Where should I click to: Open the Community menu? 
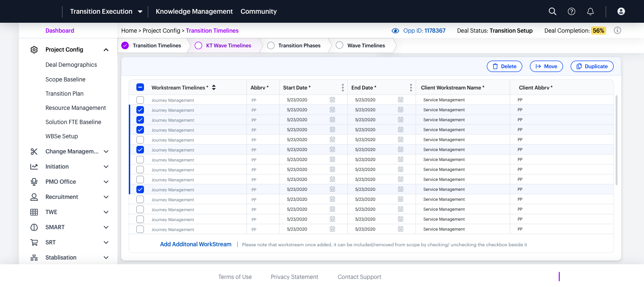click(x=259, y=11)
